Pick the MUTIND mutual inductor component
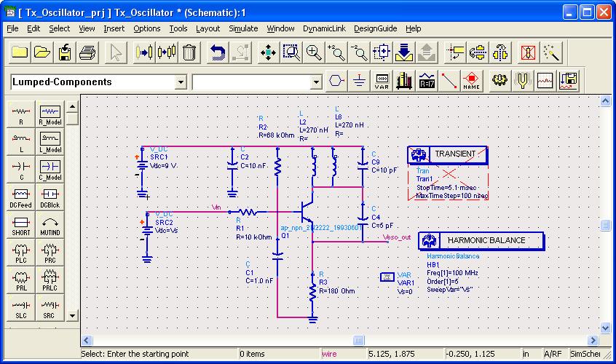The image size is (616, 364). (x=50, y=225)
